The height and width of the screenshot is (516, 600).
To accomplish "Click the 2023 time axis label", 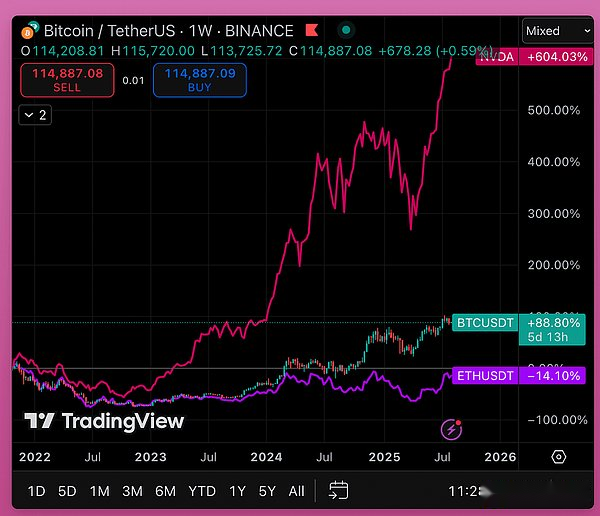I will (x=150, y=457).
